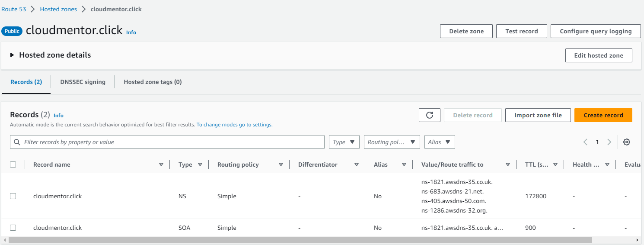This screenshot has height=245, width=644.
Task: Go to previous page arrow
Action: pos(585,142)
